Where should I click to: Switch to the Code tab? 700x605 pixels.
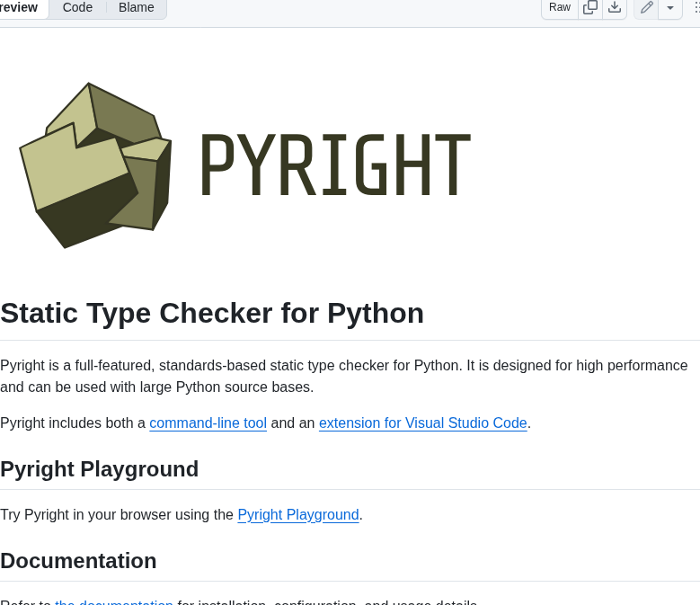(77, 7)
